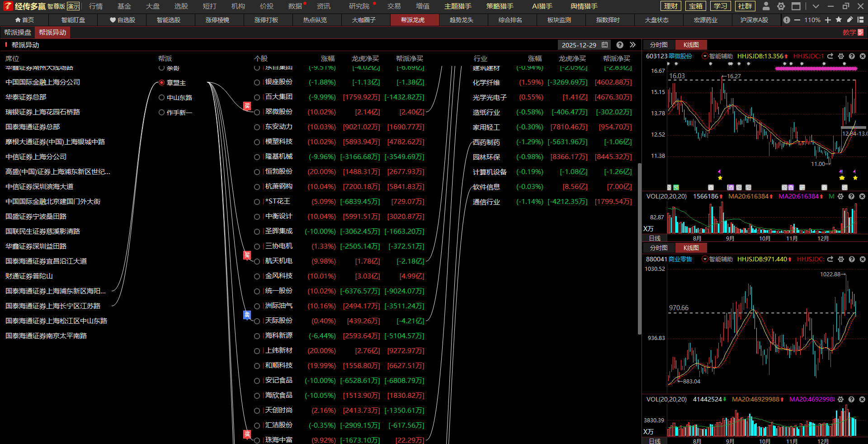Open the calendar date picker icon
Screen dimensions: 868x444
click(x=604, y=45)
